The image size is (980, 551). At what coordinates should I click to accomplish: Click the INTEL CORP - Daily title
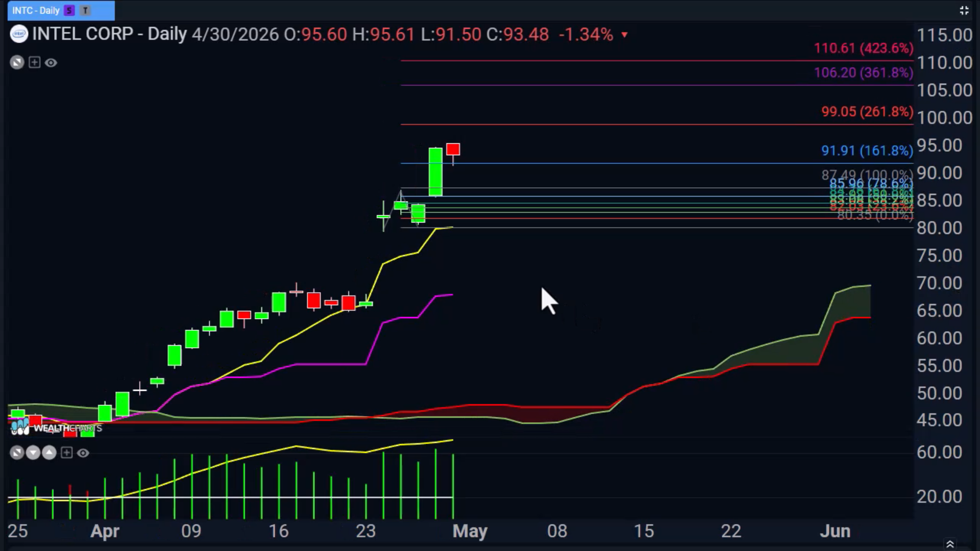[x=109, y=34]
